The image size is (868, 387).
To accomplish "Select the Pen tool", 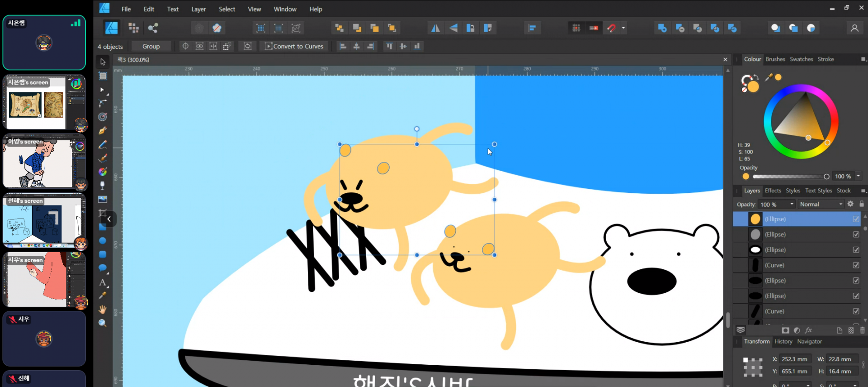I will point(103,131).
